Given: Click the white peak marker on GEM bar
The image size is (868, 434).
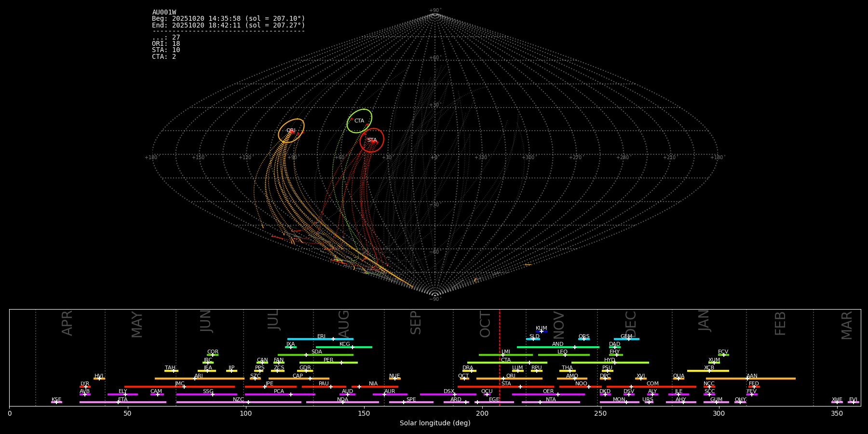Looking at the screenshot, I should click(628, 339).
